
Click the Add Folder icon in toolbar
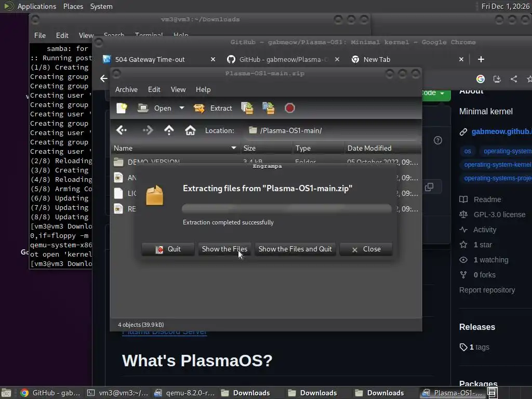[269, 108]
